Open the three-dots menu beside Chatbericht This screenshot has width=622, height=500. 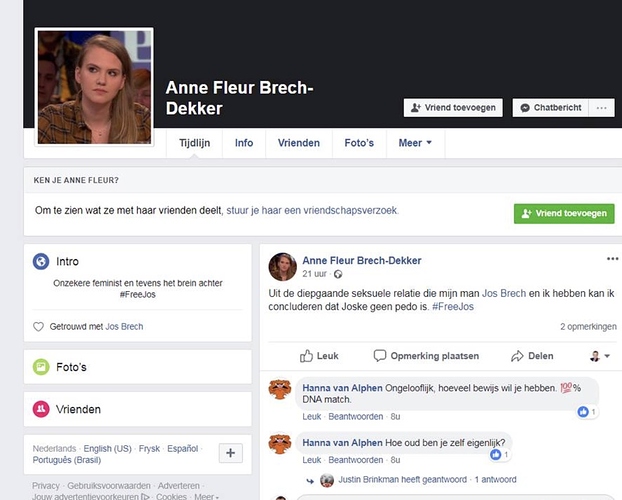(x=601, y=108)
